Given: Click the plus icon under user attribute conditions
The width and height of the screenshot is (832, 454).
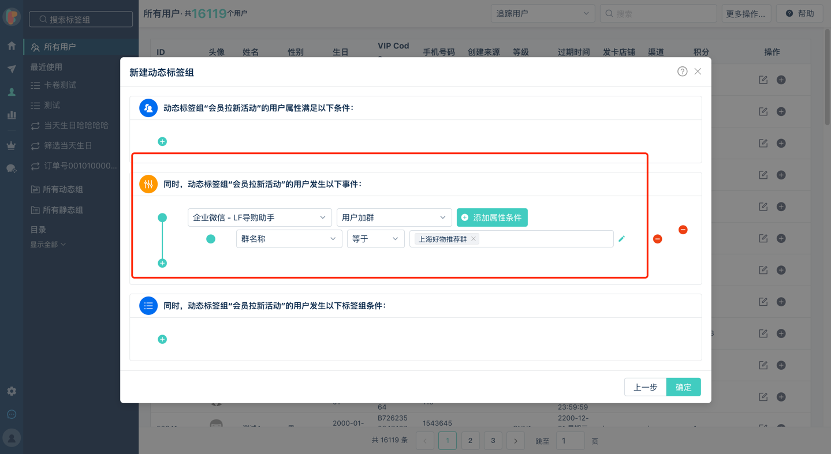Looking at the screenshot, I should 162,142.
